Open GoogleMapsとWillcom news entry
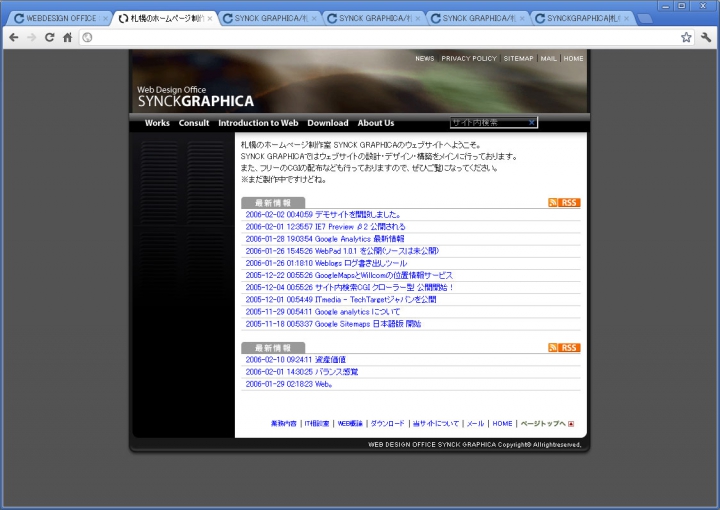Viewport: 720px width, 510px height. tap(349, 275)
